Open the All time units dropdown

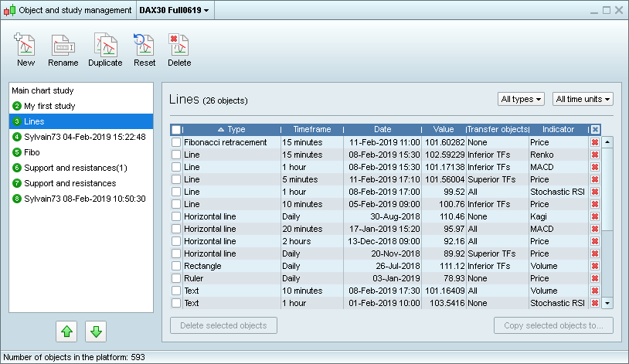pos(583,100)
